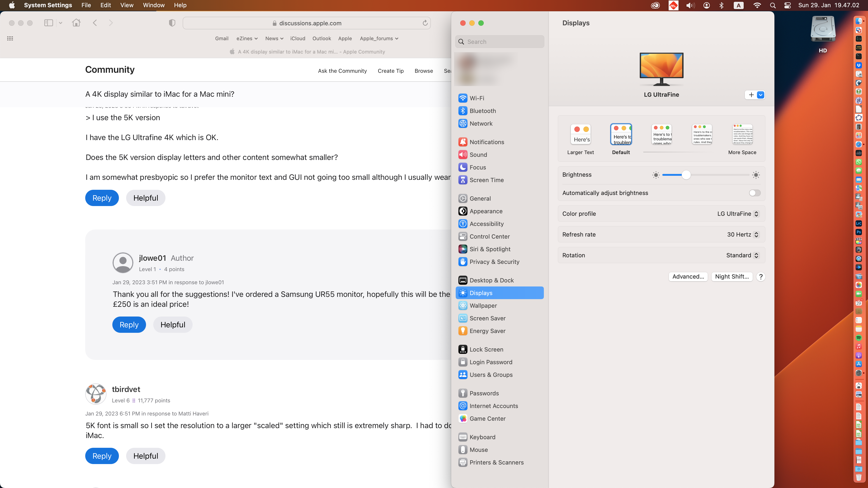Select Bluetooth in System Settings sidebar
The height and width of the screenshot is (488, 868).
click(x=483, y=111)
